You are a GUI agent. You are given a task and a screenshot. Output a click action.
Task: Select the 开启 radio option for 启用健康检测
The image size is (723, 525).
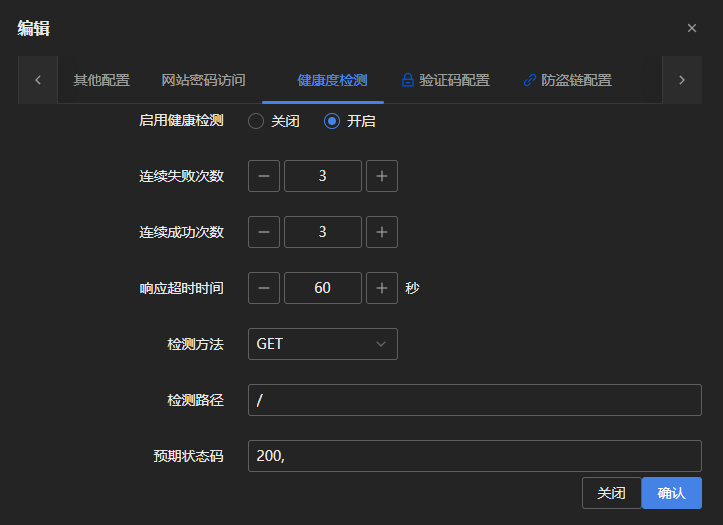point(333,121)
